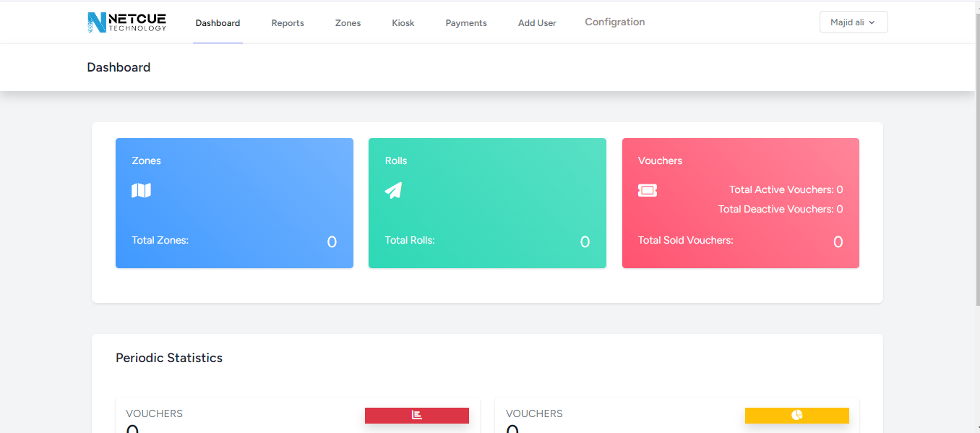Open the Configration menu
The height and width of the screenshot is (433, 980).
[x=614, y=22]
